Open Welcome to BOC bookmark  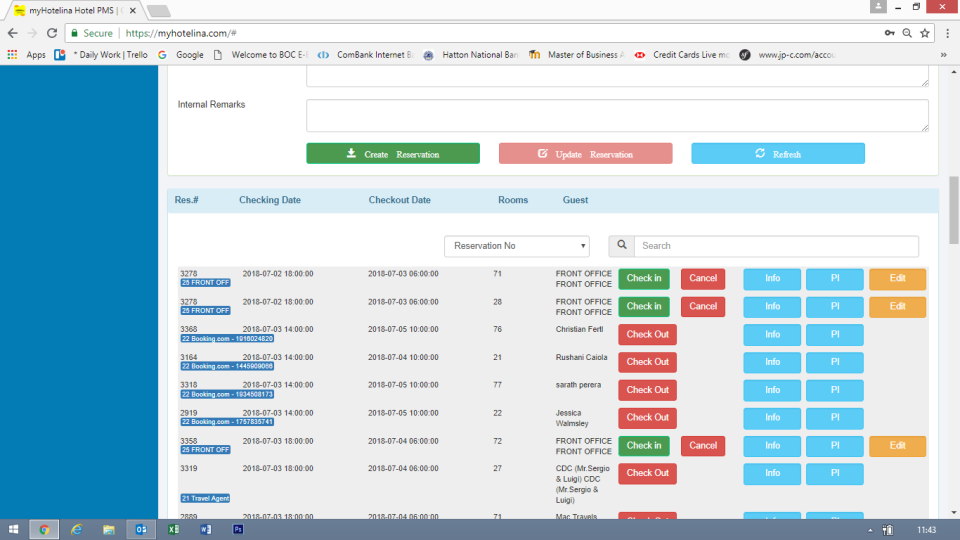pos(261,54)
